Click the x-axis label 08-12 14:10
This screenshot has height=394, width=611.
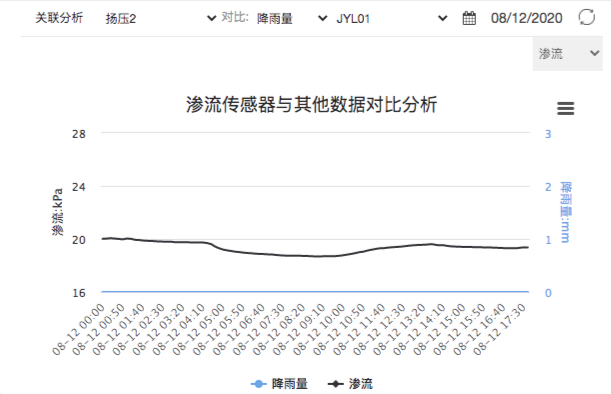tap(420, 329)
